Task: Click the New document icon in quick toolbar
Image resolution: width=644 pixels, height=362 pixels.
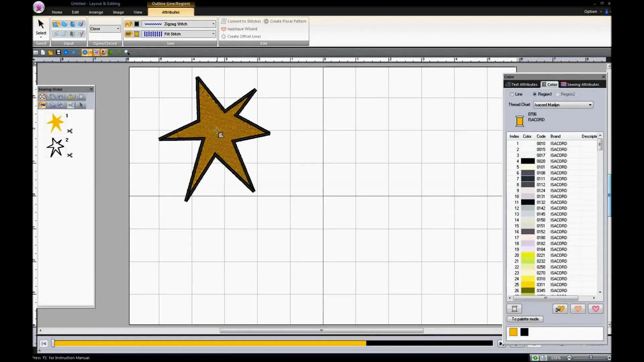Action: [x=43, y=52]
